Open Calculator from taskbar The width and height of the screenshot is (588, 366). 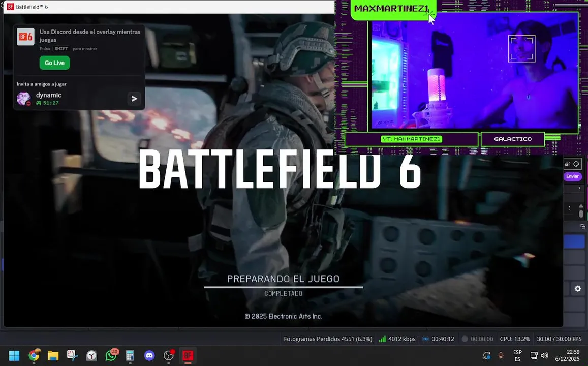click(x=130, y=355)
